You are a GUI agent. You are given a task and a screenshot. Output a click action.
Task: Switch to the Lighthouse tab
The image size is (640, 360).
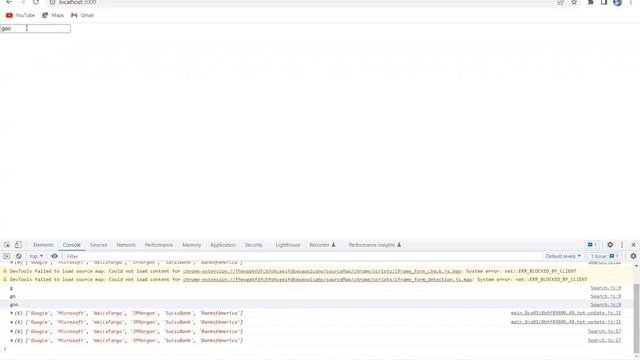(x=288, y=245)
